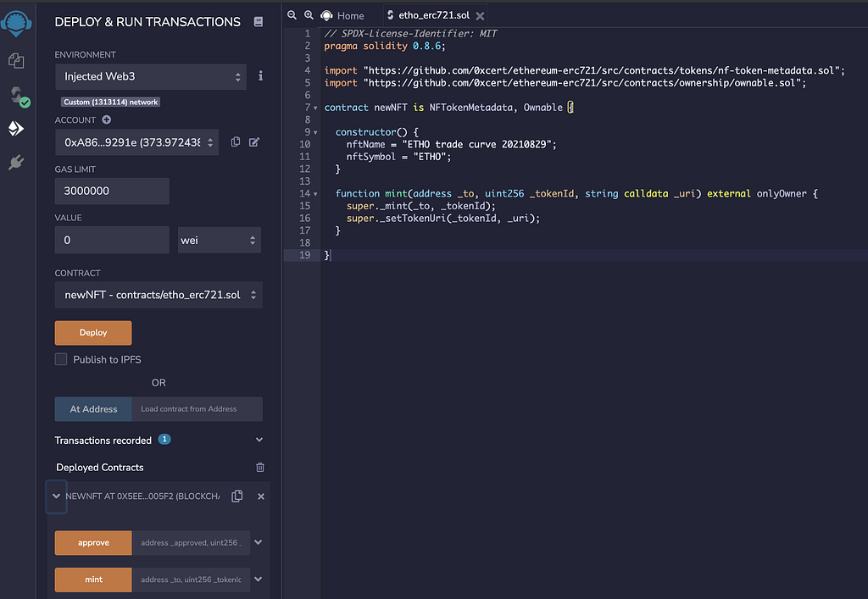This screenshot has height=599, width=868.
Task: Fold the mint function at line 14
Action: [315, 194]
